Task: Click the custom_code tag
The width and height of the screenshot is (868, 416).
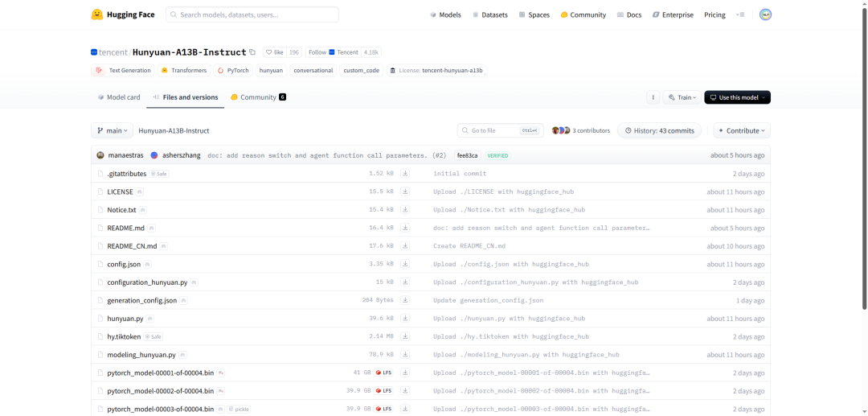Action: click(x=362, y=70)
